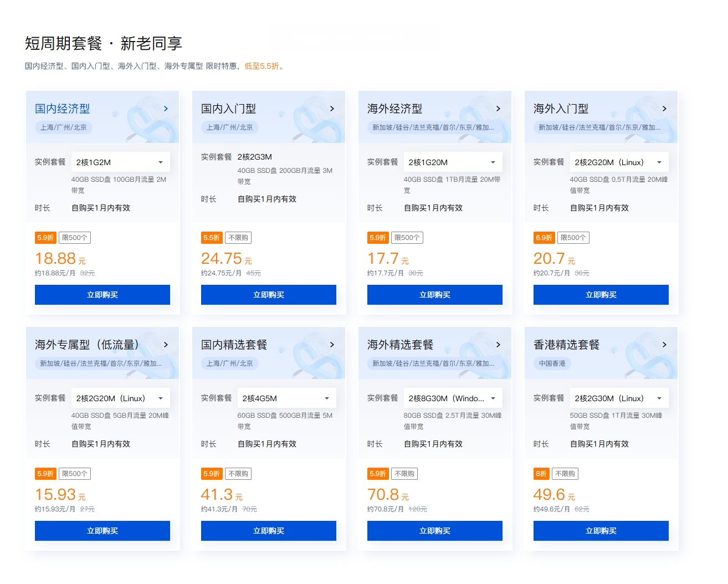Click chevron icon beside 海外精选套餐

[498, 345]
